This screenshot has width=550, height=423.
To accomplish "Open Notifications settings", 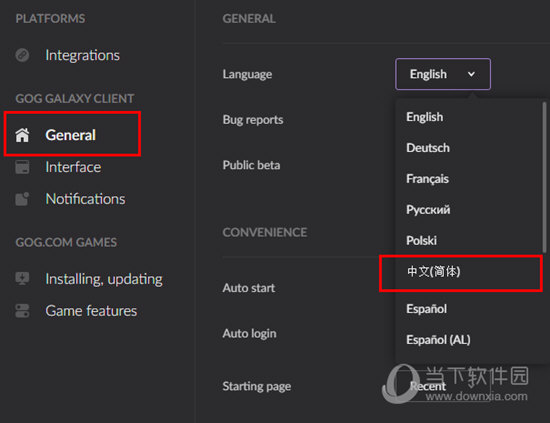I will [85, 199].
